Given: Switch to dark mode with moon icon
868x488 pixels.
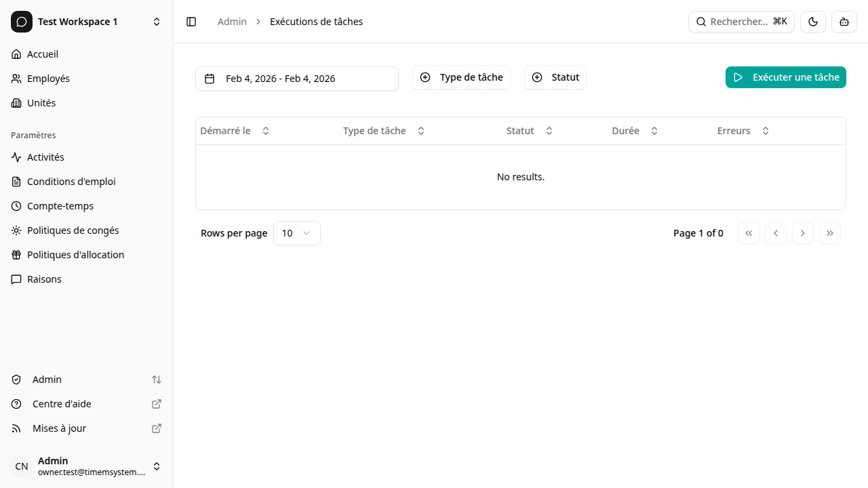Looking at the screenshot, I should click(813, 22).
